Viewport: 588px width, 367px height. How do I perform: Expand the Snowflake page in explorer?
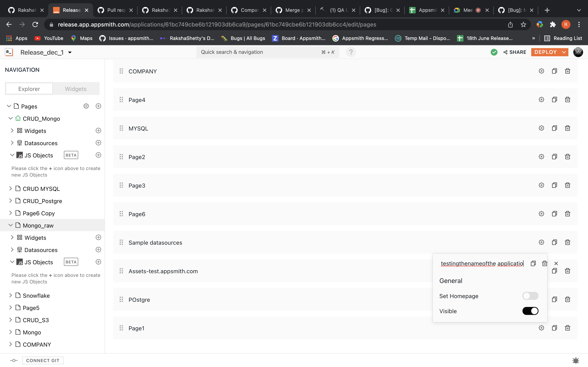[10, 295]
